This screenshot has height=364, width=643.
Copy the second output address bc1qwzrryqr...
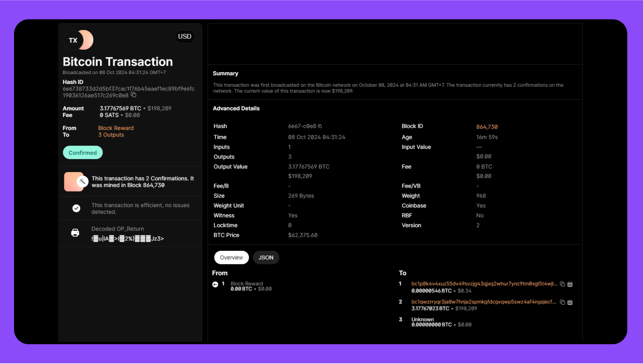[562, 302]
